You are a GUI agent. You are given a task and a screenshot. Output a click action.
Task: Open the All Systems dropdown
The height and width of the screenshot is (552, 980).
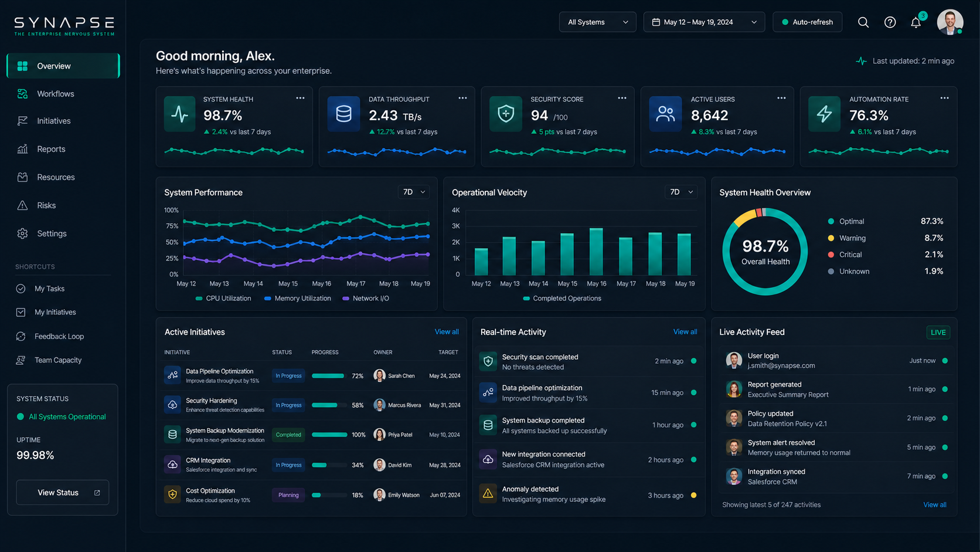(597, 22)
